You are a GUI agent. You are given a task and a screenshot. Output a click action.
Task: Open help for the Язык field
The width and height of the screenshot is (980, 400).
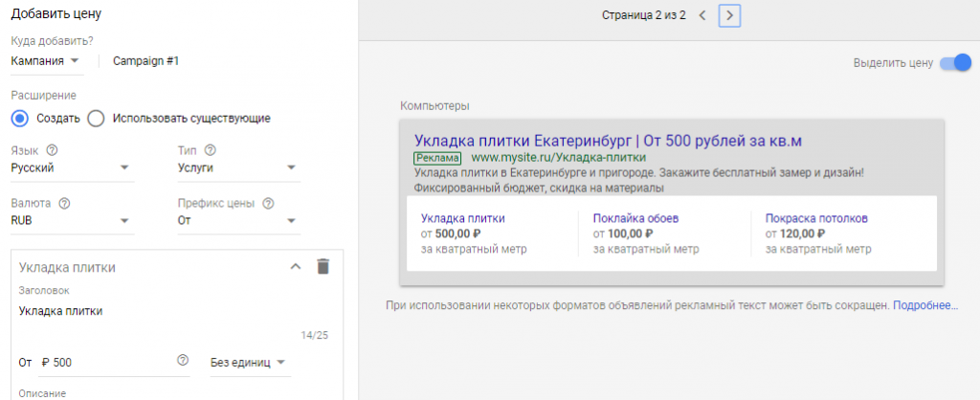click(52, 150)
